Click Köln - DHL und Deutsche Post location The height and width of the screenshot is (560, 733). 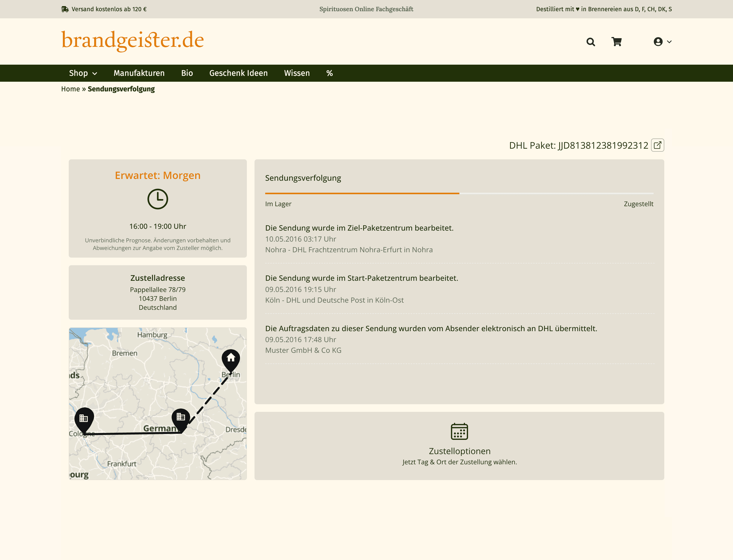click(334, 300)
